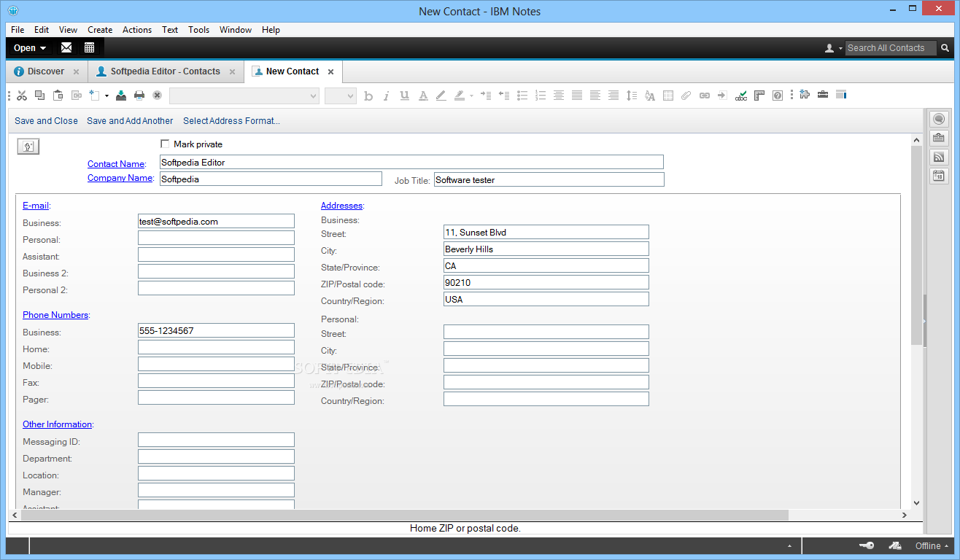Open the Day-At-A-Glance calendar sidebar icon
Image resolution: width=960 pixels, height=560 pixels.
(939, 176)
